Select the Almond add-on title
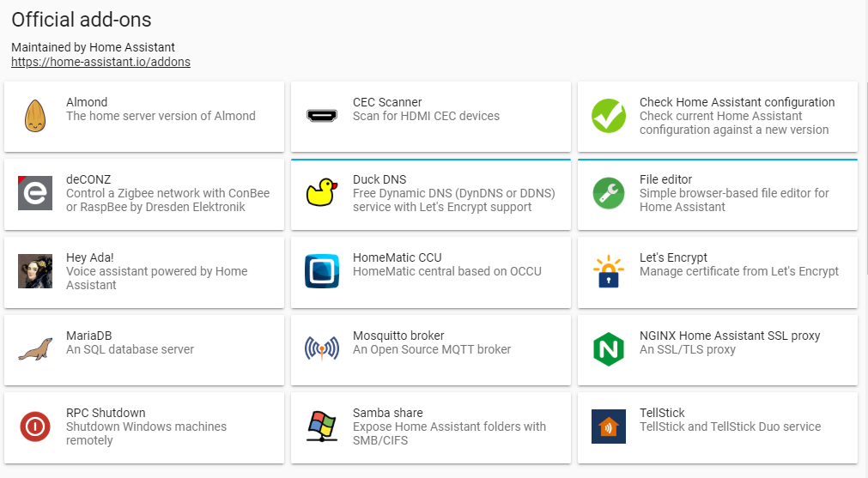This screenshot has height=478, width=868. (x=87, y=102)
